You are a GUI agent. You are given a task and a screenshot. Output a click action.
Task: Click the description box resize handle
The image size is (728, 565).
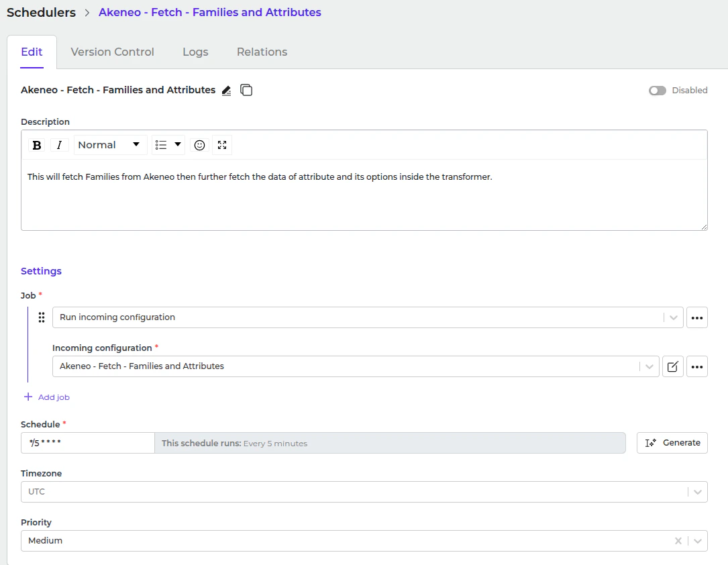704,227
